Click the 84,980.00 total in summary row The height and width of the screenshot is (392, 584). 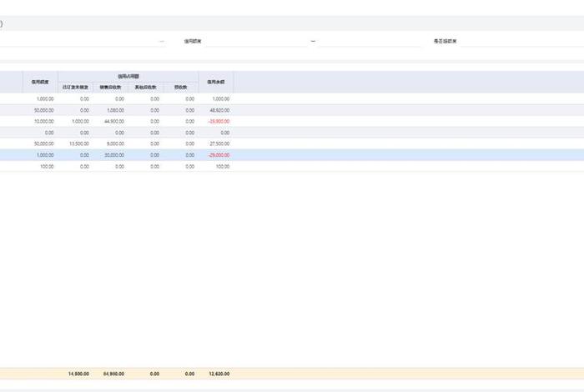pyautogui.click(x=113, y=374)
